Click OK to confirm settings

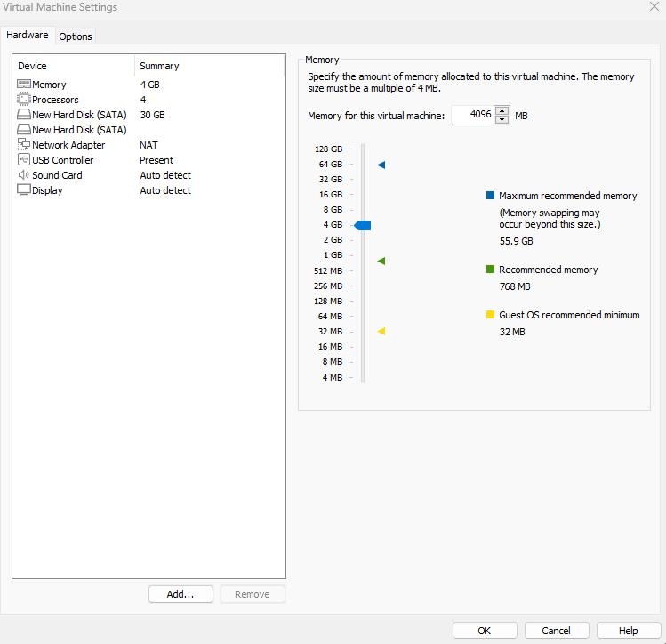click(485, 631)
